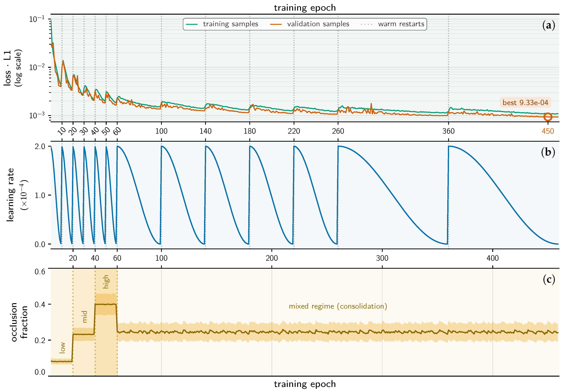Select the 'best 9.33e-04' annotation box
The height and width of the screenshot is (392, 565).
tap(525, 102)
